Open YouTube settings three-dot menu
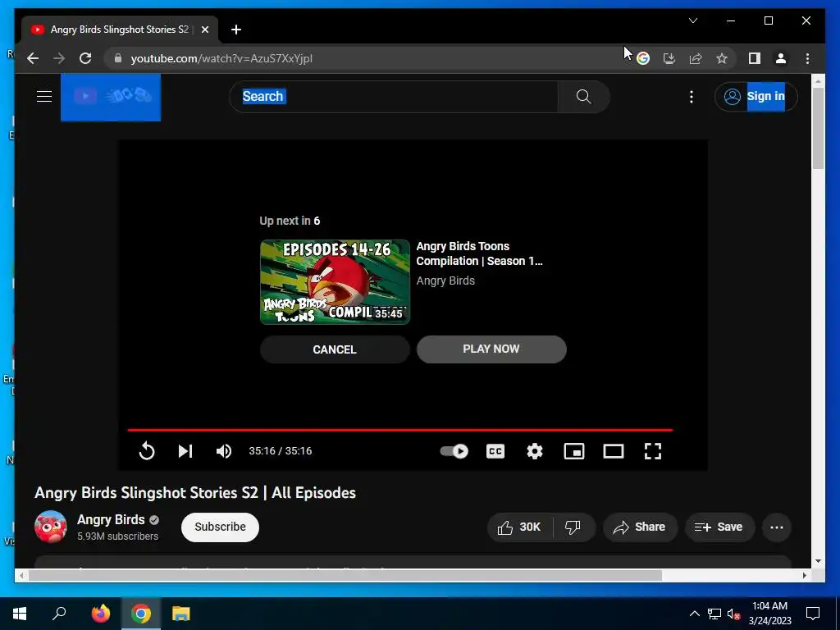The height and width of the screenshot is (630, 840). point(691,97)
